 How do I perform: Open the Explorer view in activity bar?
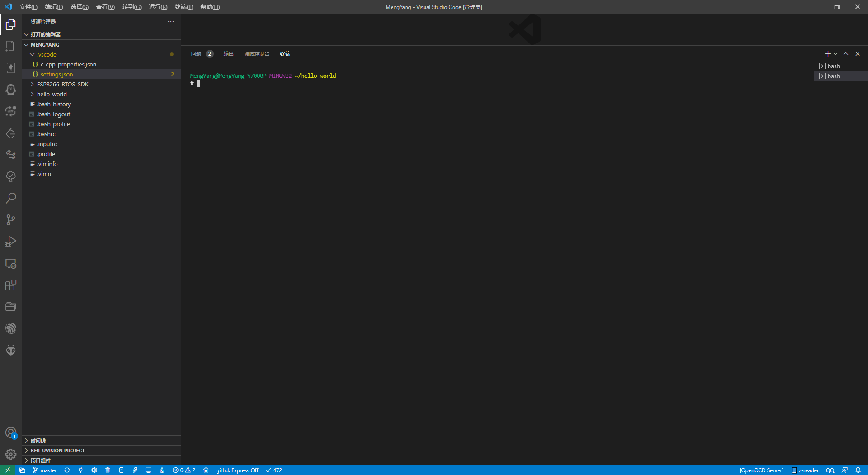pyautogui.click(x=11, y=24)
